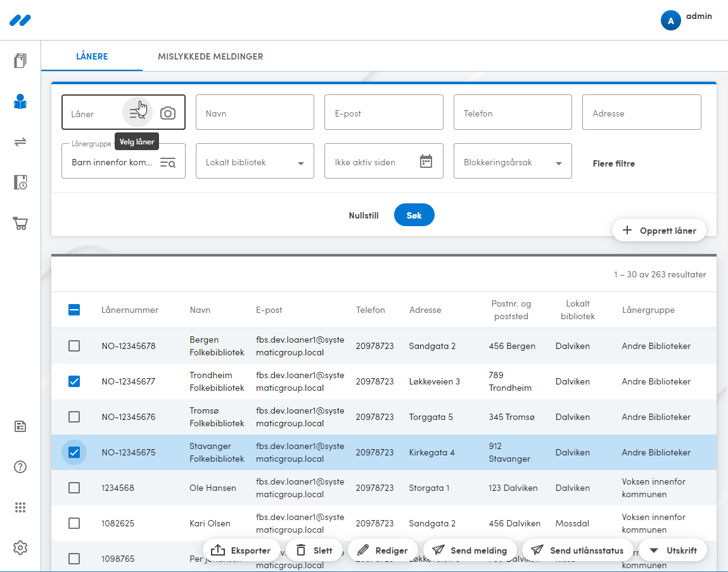Image resolution: width=728 pixels, height=572 pixels.
Task: Click the Rediger button
Action: 383,550
